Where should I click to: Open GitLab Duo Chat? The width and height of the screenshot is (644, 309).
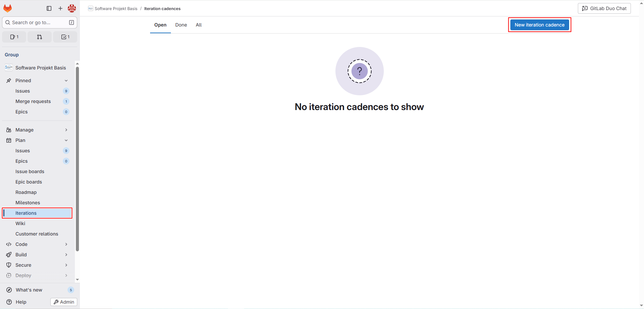click(x=604, y=8)
